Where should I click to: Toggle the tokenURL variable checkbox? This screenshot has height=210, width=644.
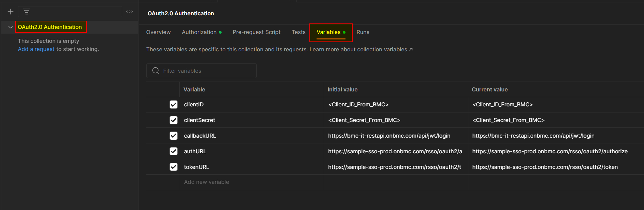174,167
